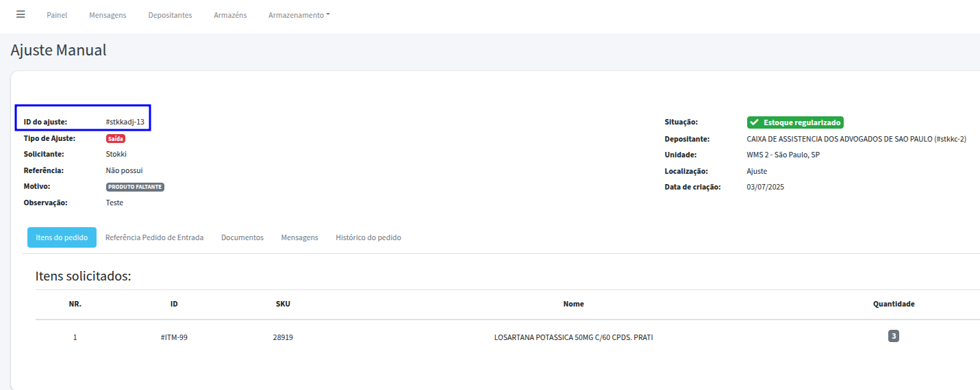Click the green checkmark status icon
This screenshot has width=980, height=390.
755,122
